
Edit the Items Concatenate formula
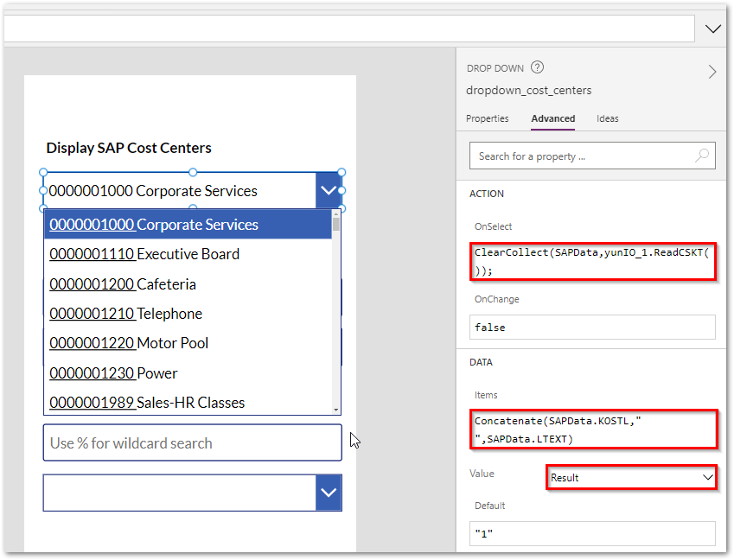(593, 430)
